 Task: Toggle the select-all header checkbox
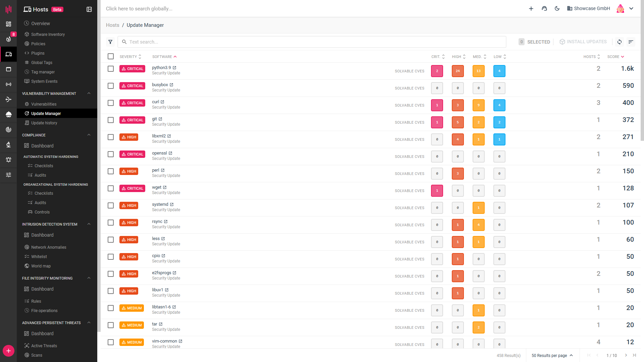coord(111,56)
